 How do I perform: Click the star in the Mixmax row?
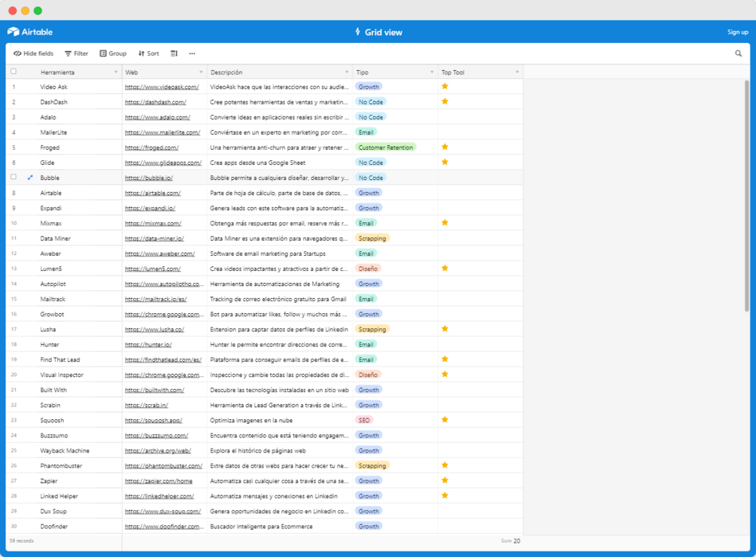pyautogui.click(x=445, y=223)
